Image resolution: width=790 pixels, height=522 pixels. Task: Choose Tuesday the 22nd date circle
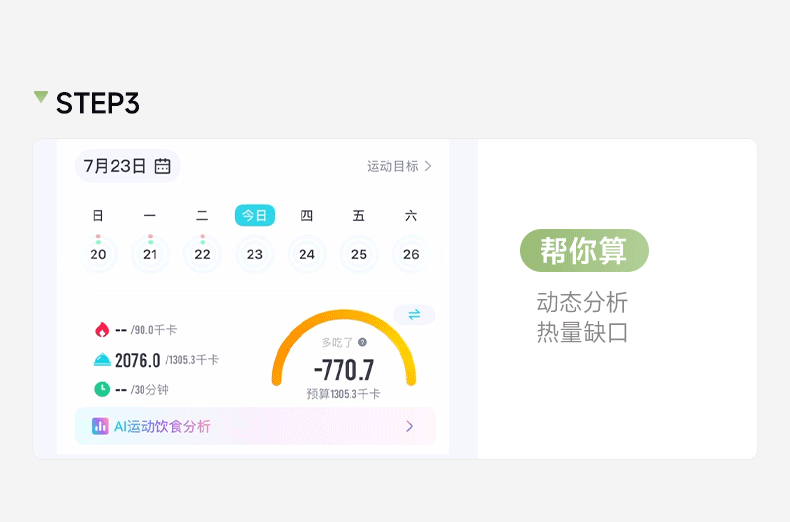(202, 254)
